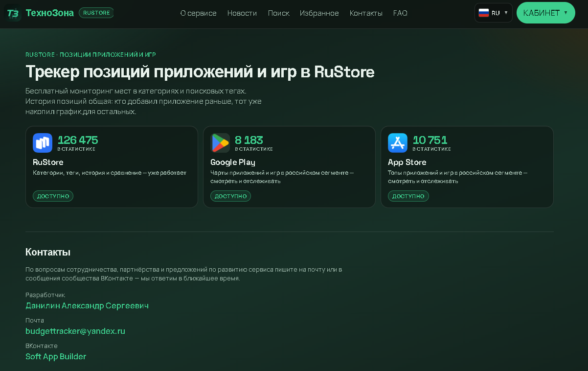
Task: Open the budgettracker@yandex.ru email link
Action: click(x=75, y=331)
